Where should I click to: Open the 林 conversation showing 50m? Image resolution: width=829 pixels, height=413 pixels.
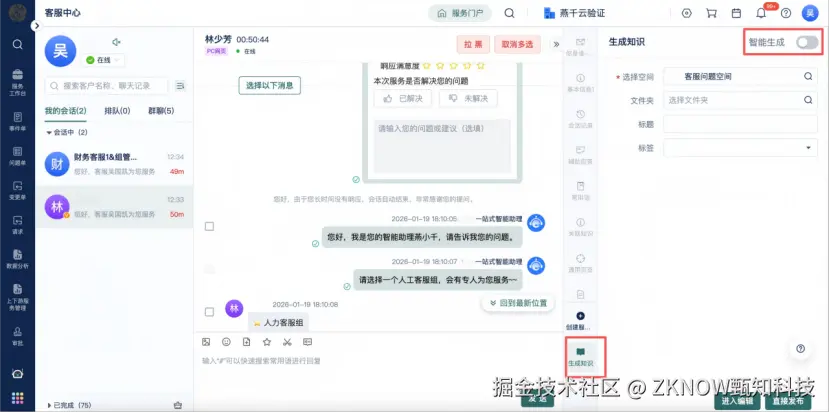(x=114, y=207)
